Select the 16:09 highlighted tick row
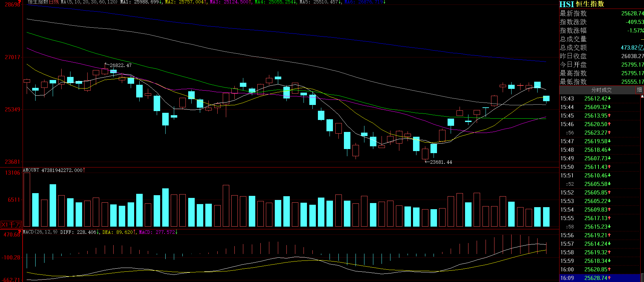Screen dimensions: 644x282 [x=600, y=278]
